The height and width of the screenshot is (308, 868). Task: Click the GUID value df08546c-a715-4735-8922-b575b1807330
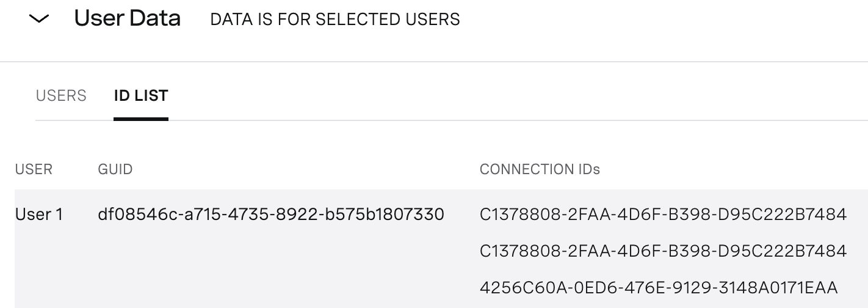pos(271,215)
